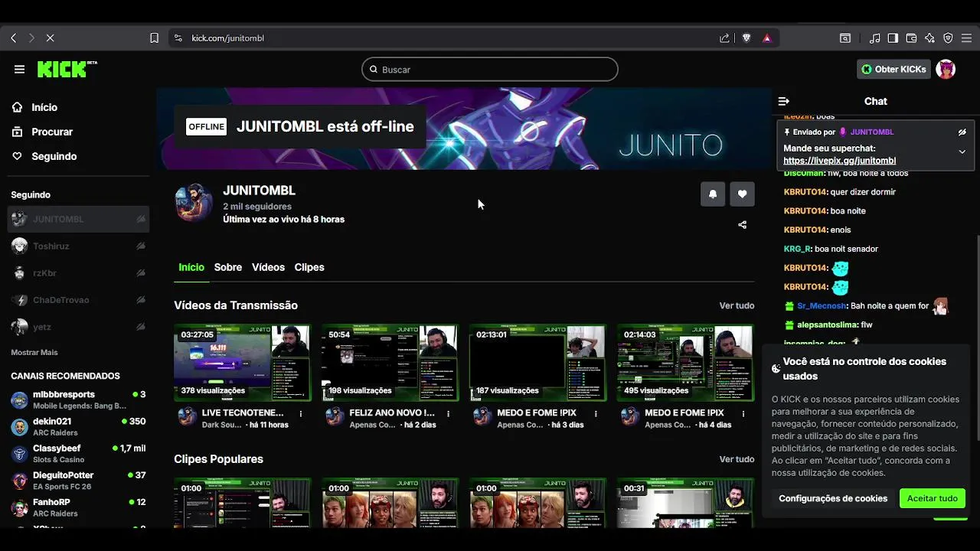The image size is (980, 551).
Task: Open recommended channel FanhoRP
Action: [x=78, y=507]
